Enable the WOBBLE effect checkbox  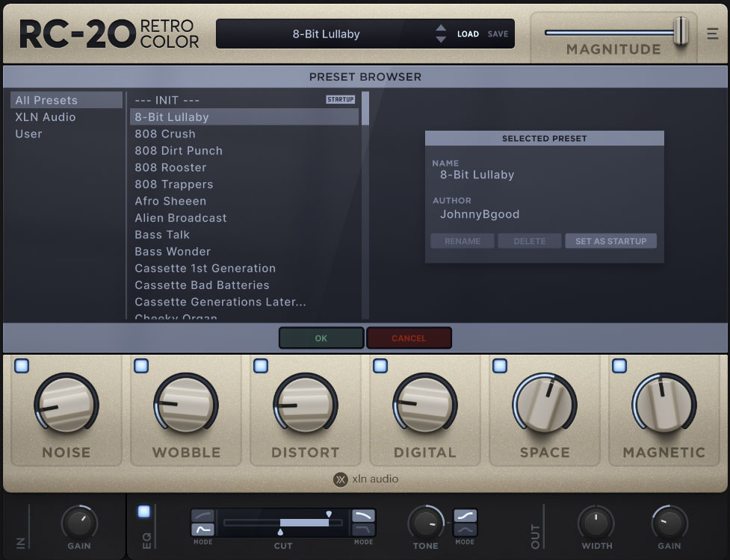pos(142,365)
